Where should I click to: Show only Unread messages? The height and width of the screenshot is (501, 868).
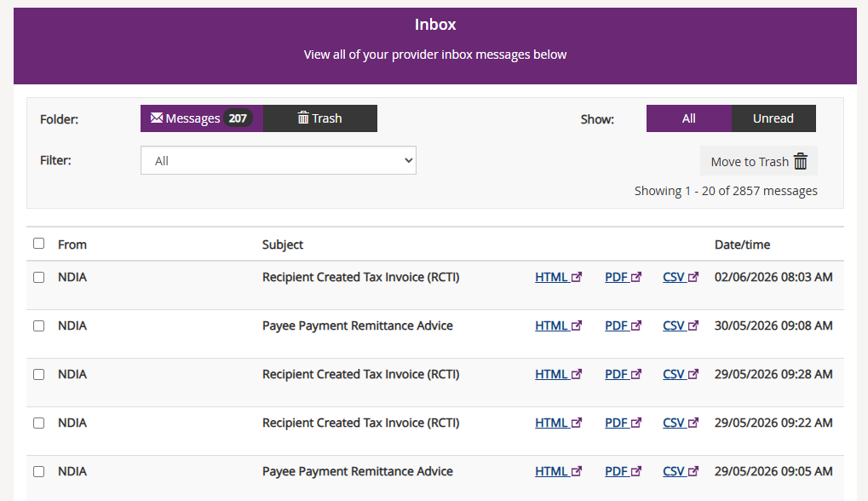tap(773, 118)
